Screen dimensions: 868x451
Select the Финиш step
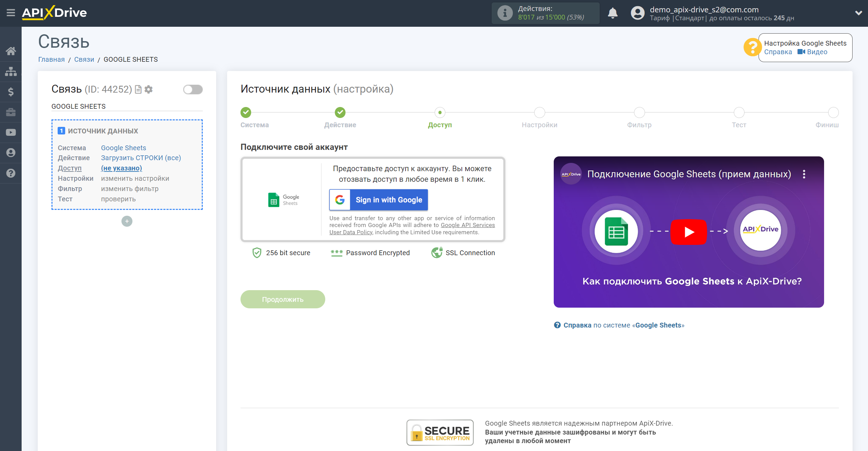coord(833,112)
